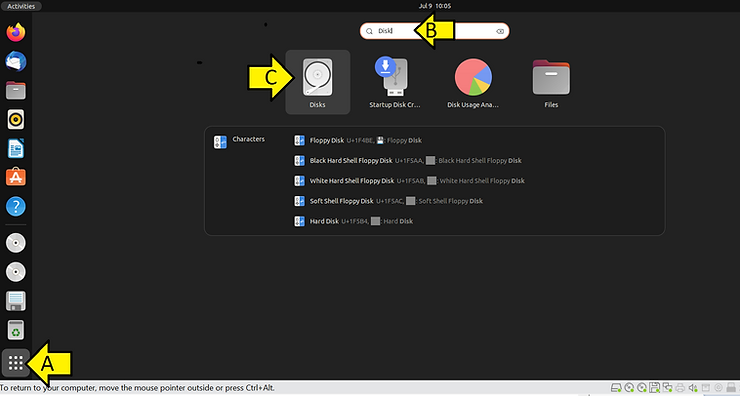Open Ubuntu Software store in dock
The image size is (740, 396).
(x=16, y=177)
